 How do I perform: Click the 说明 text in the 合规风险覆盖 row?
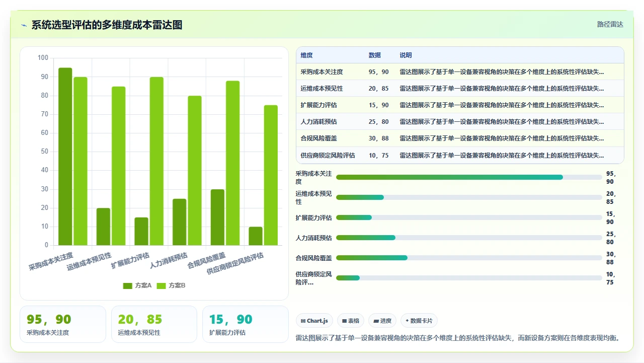[x=502, y=138]
